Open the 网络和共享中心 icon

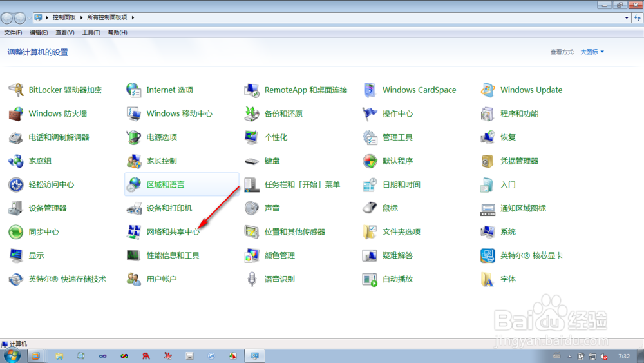click(134, 232)
